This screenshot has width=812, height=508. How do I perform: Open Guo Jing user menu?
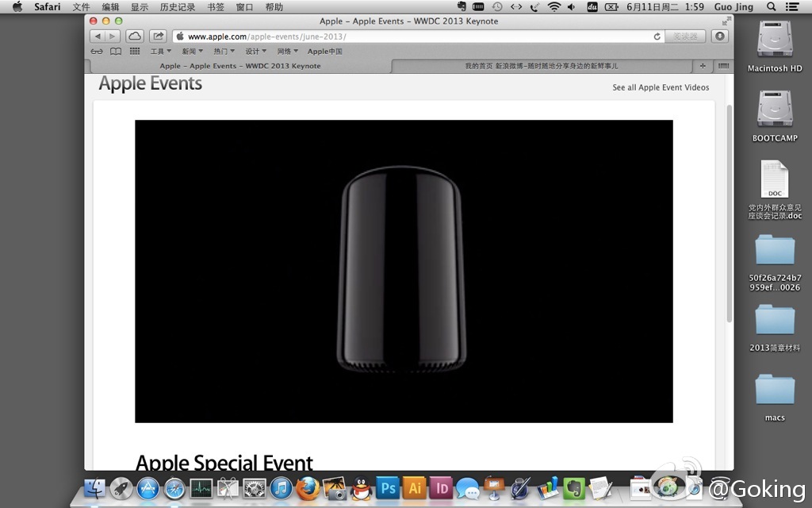[x=733, y=6]
